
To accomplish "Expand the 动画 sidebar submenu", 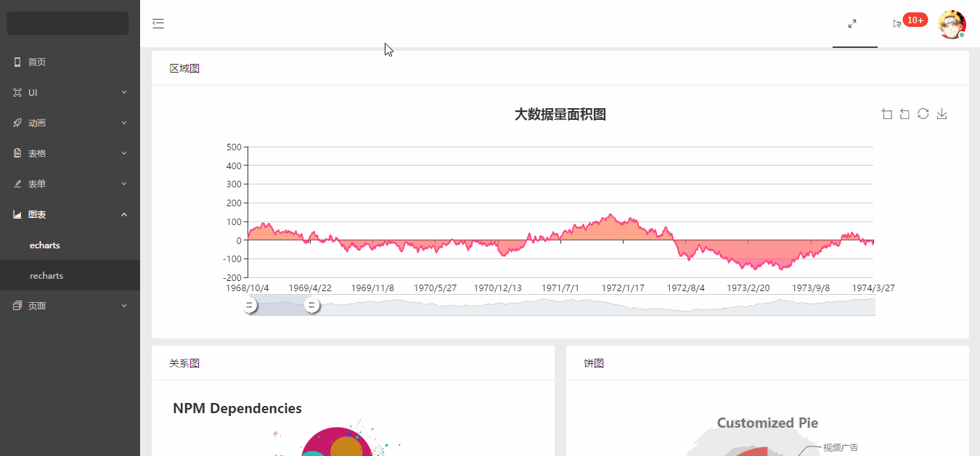I will pyautogui.click(x=70, y=123).
